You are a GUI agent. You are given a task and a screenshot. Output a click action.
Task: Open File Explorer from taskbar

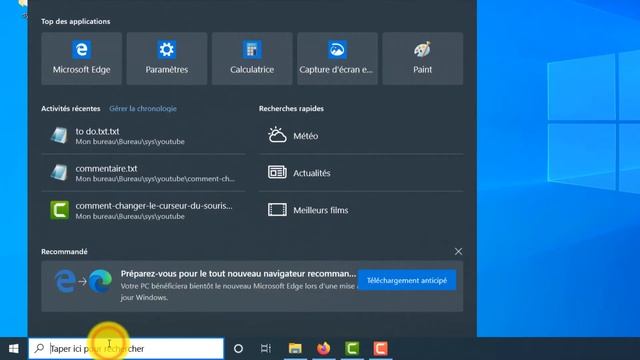(x=295, y=349)
